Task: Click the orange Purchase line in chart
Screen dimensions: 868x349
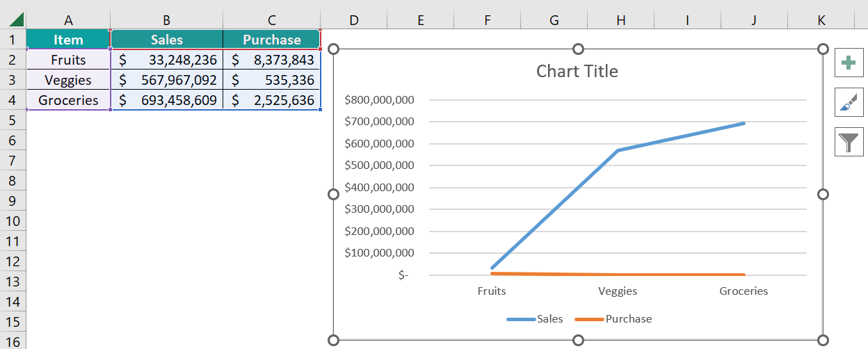Action: click(x=619, y=275)
